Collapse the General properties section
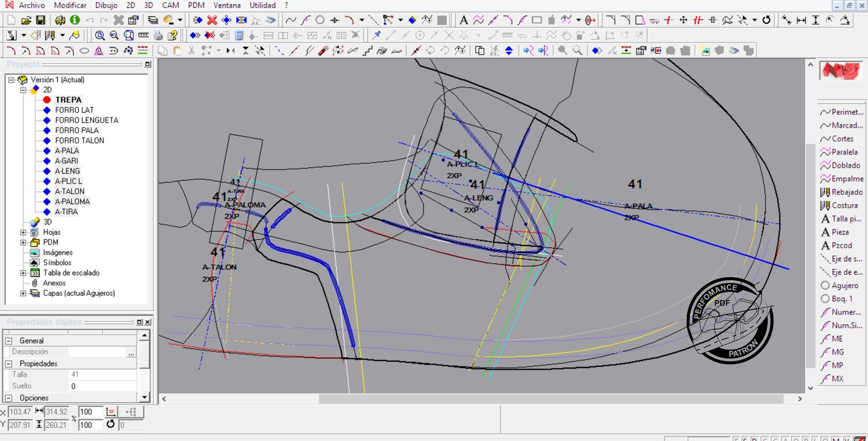Screen dimensions: 868x441 pyautogui.click(x=9, y=341)
